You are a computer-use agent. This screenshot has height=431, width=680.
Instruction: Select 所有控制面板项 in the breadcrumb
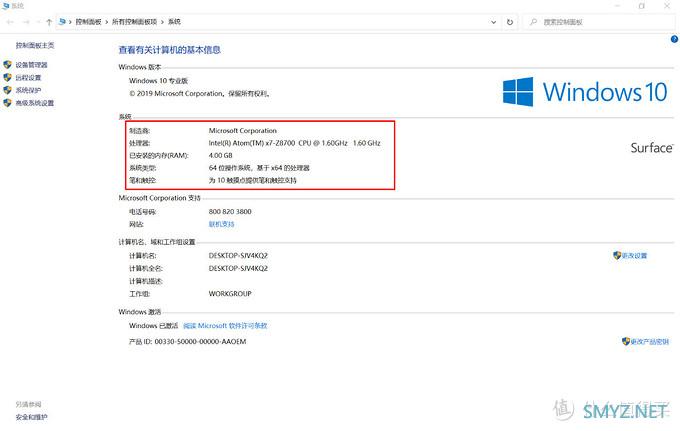coord(134,22)
